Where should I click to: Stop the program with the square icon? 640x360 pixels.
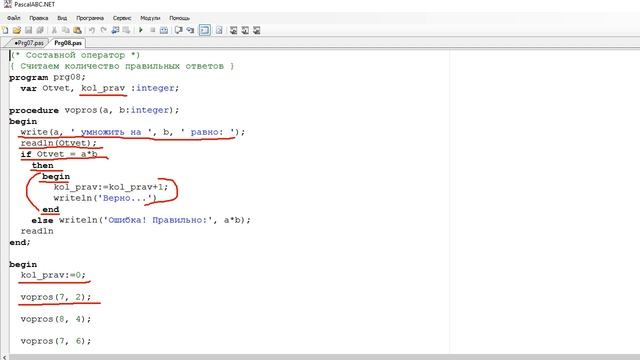152,30
